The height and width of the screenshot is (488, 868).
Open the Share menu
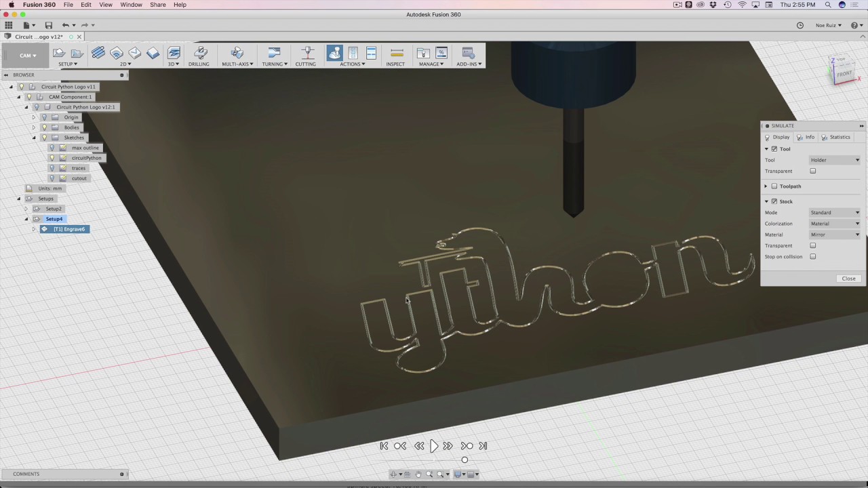click(x=158, y=5)
